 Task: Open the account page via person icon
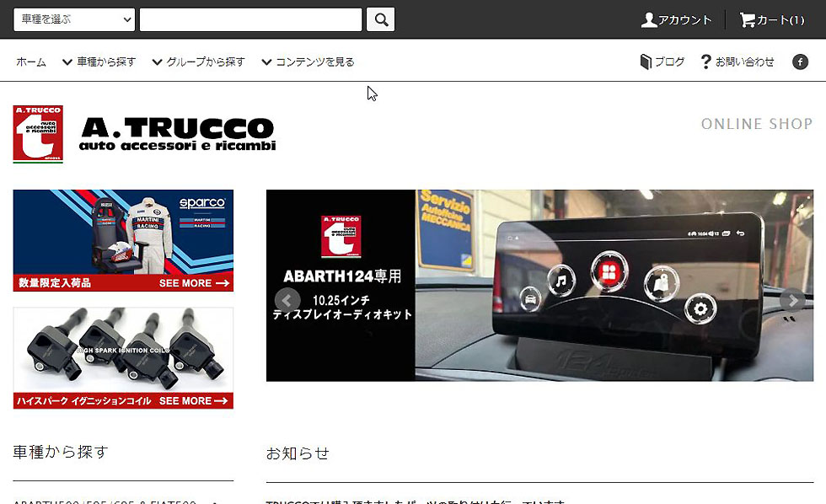[x=649, y=20]
